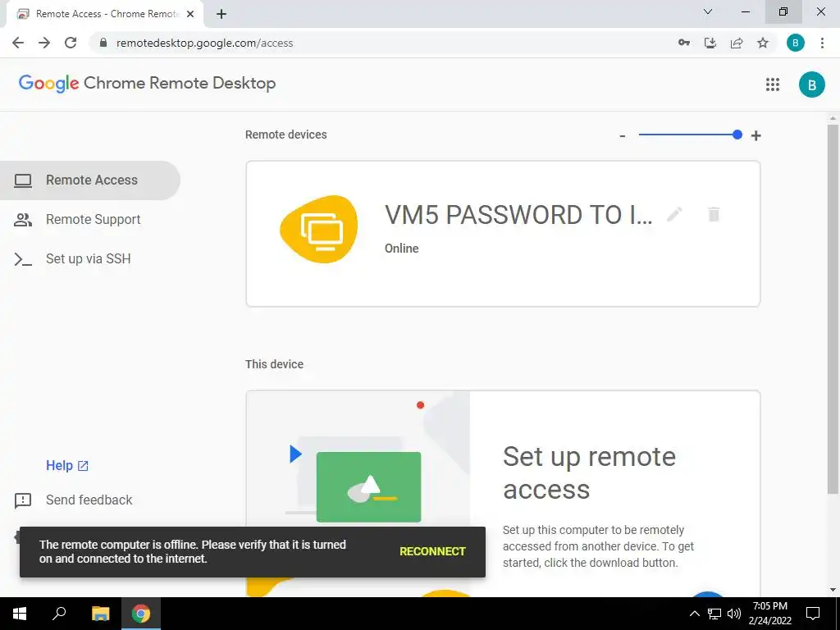Open the taskbar clock showing 7:05 PM
840x630 pixels.
coord(769,614)
